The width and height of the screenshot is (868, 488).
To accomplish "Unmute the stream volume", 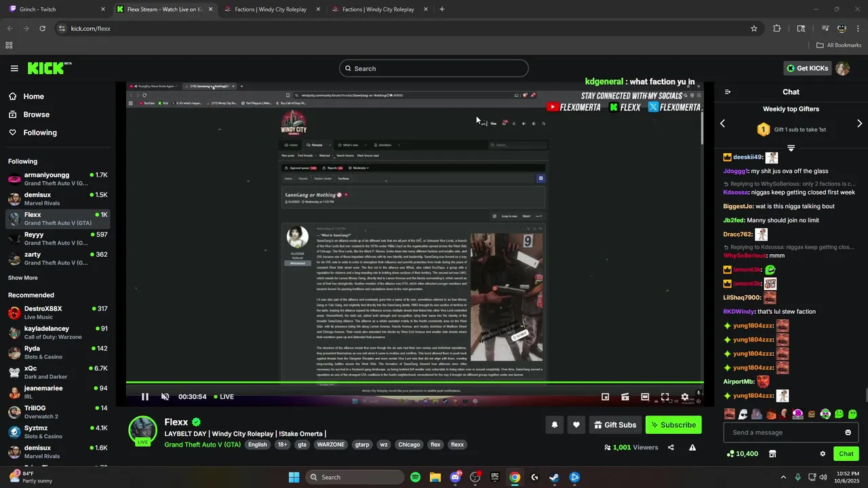I will [165, 396].
